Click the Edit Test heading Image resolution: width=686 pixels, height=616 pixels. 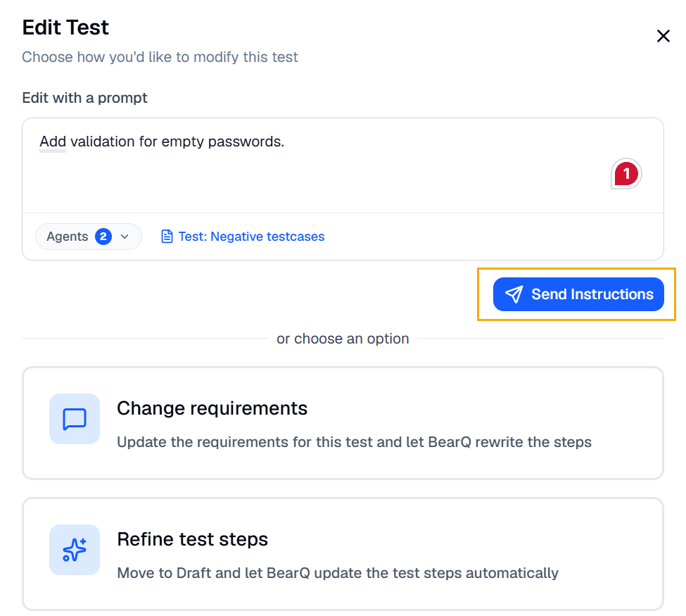point(65,27)
